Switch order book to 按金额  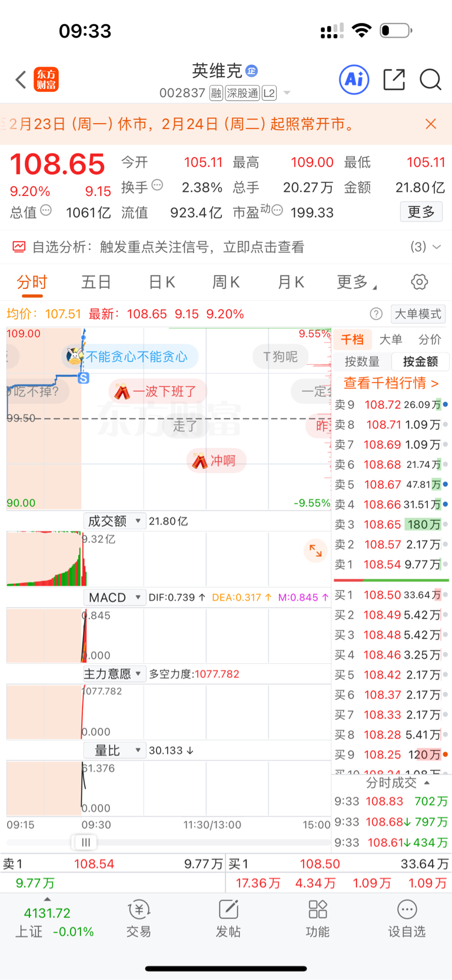click(420, 361)
